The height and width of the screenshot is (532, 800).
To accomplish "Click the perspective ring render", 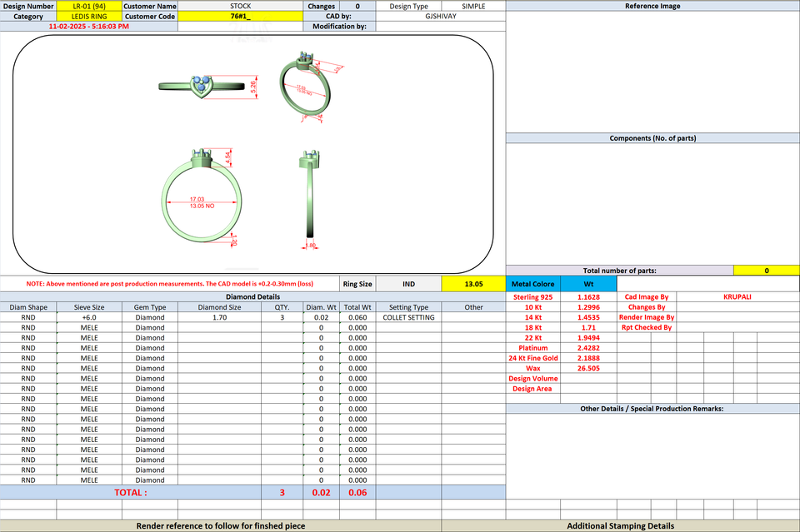I will click(x=311, y=87).
